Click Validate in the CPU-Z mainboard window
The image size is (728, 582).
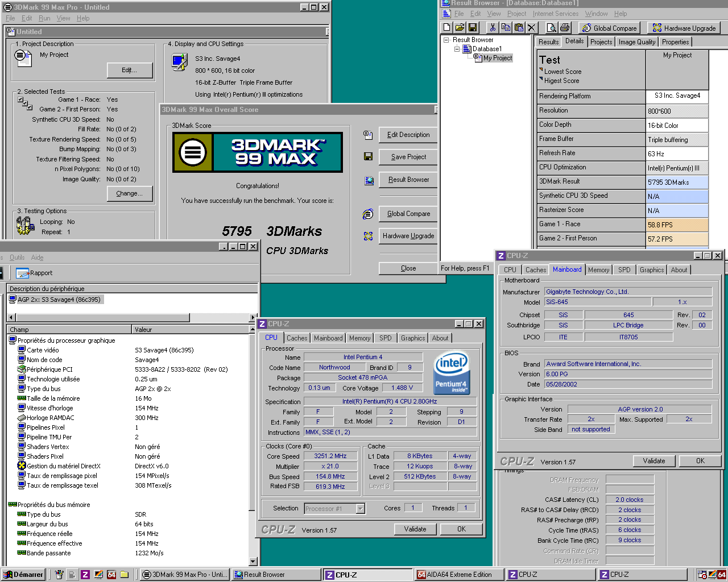[x=654, y=461]
